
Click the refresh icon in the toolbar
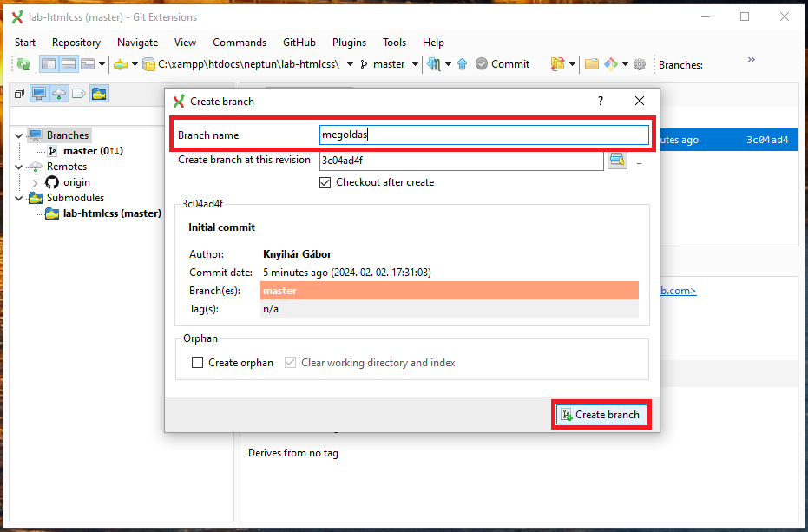(23, 64)
